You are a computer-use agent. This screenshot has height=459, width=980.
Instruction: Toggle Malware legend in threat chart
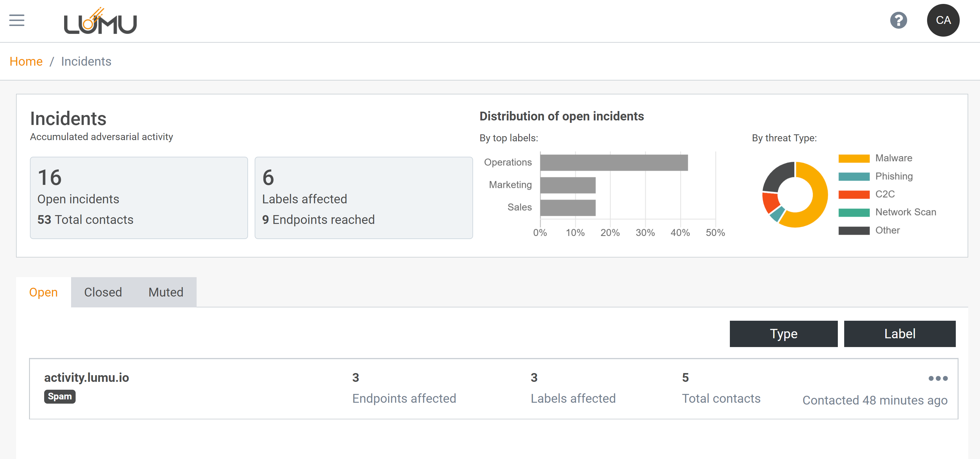(x=854, y=158)
